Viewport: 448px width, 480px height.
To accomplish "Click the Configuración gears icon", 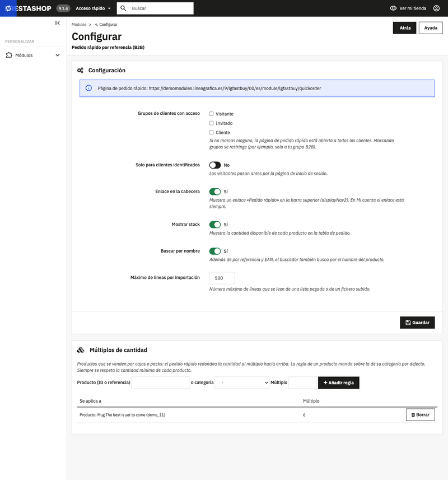I will [80, 71].
